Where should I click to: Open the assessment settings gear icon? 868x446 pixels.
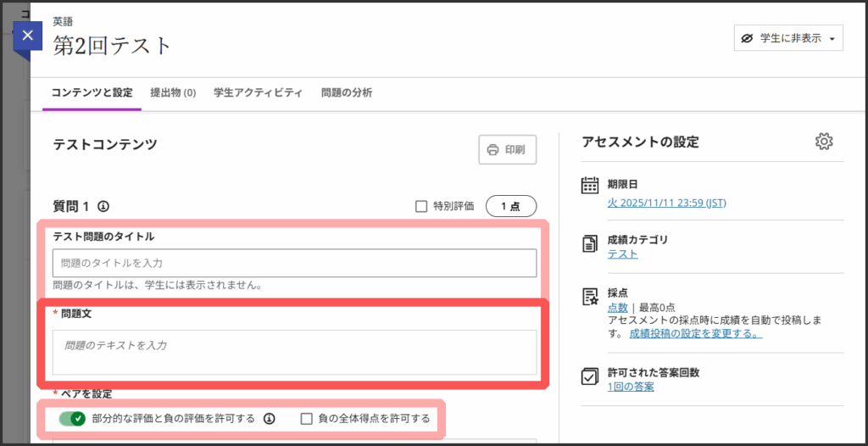click(x=823, y=142)
